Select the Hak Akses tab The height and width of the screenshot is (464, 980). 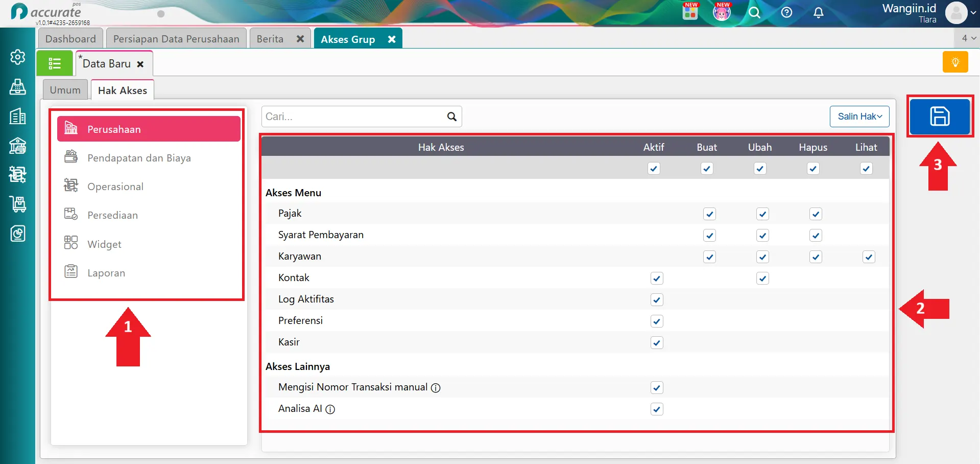click(x=123, y=90)
